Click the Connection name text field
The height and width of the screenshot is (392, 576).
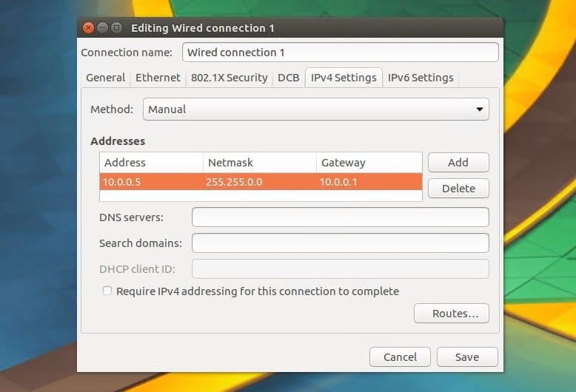340,52
